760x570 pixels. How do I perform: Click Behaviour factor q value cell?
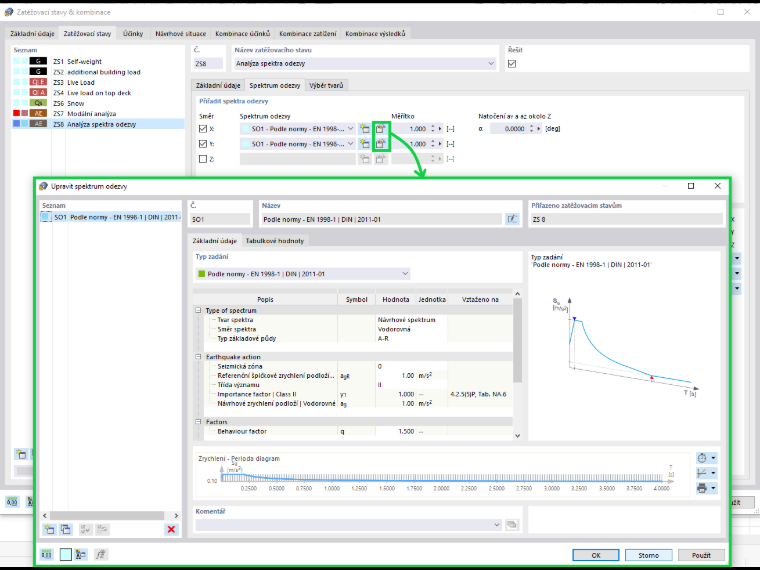point(395,431)
